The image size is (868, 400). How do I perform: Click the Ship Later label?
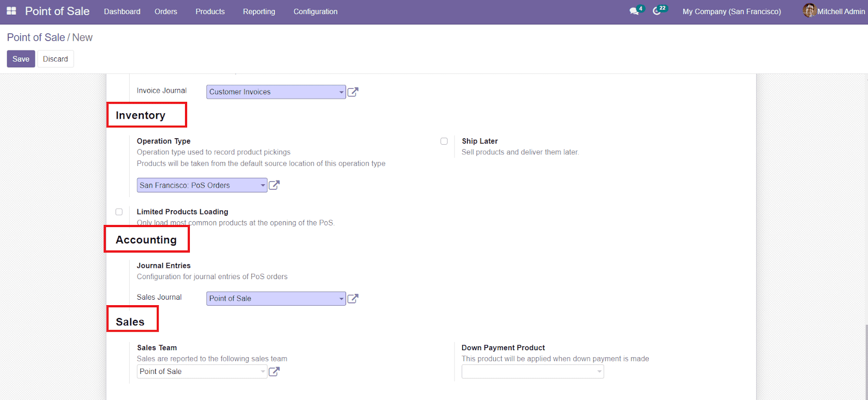coord(480,141)
